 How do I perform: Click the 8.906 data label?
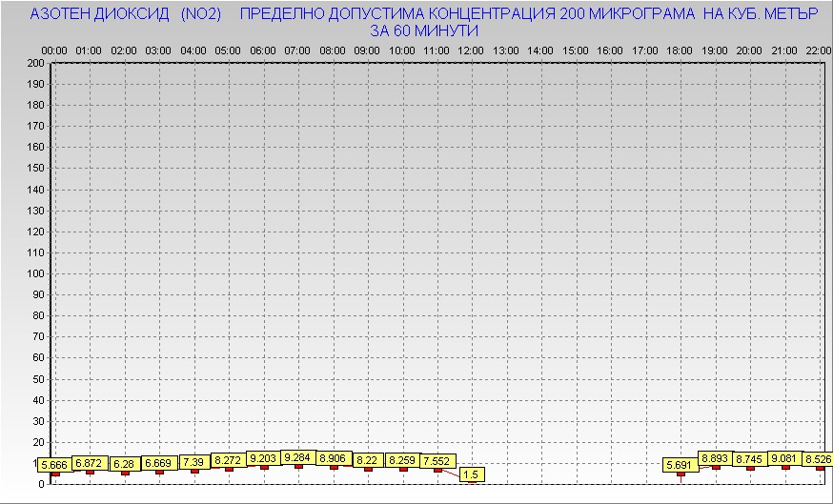click(333, 458)
